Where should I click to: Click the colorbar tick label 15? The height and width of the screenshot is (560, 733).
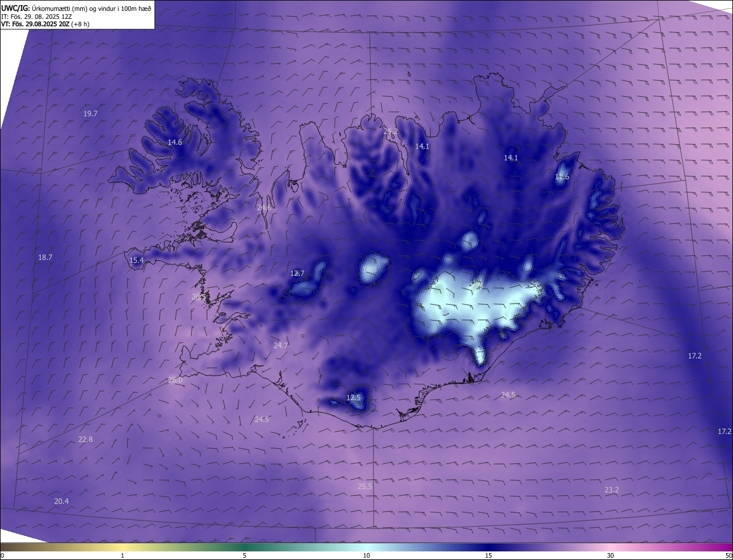pos(488,555)
